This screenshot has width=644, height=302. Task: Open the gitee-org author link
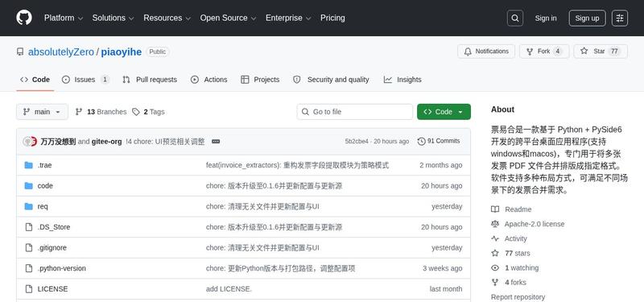(x=107, y=142)
